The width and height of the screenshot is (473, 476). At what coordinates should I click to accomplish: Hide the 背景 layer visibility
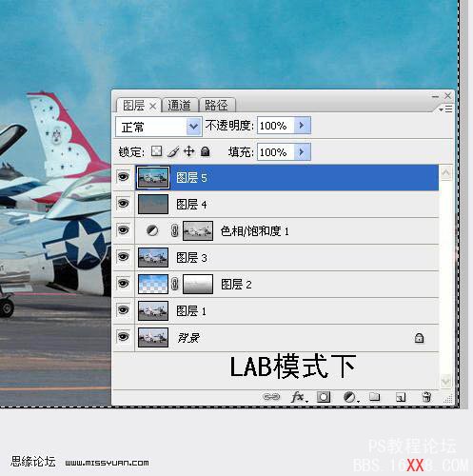124,337
